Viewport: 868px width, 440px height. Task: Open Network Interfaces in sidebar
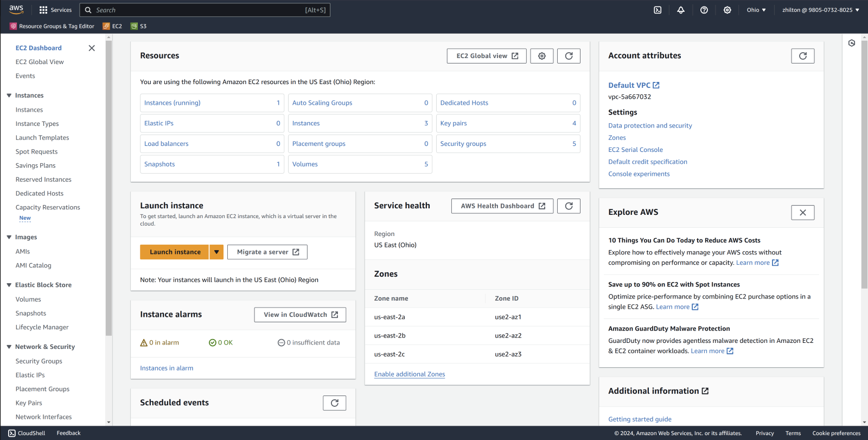[x=44, y=417]
